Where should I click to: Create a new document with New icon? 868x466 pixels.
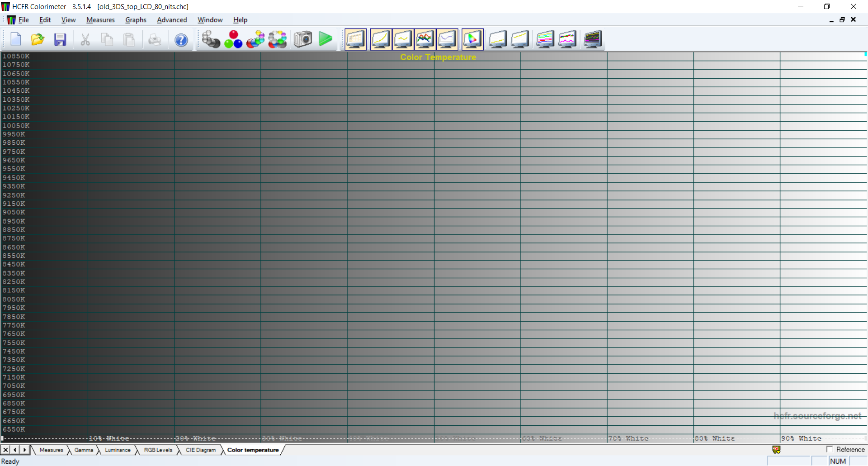point(16,39)
